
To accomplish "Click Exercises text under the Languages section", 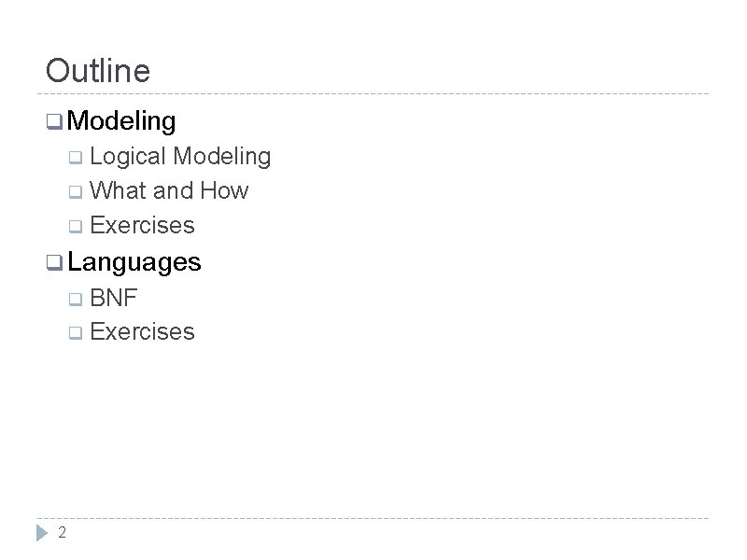I will (x=143, y=331).
